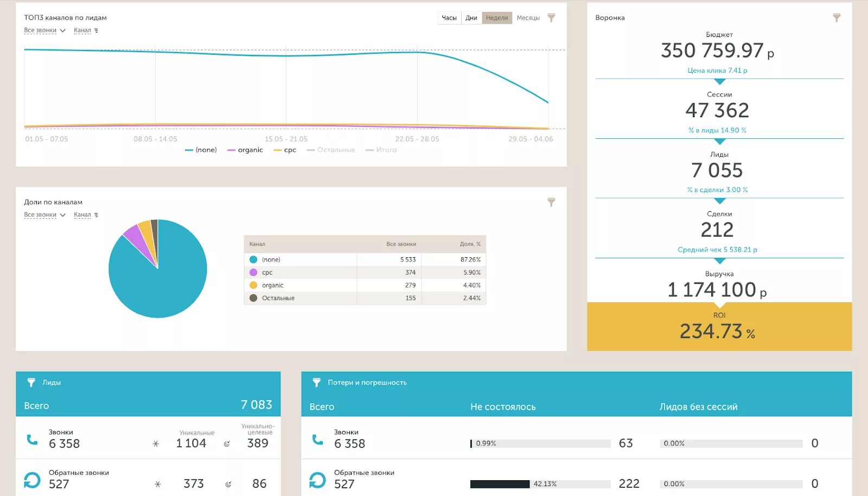The image size is (868, 496).
Task: Open Все звонки dropdown in line chart panel
Action: click(44, 31)
